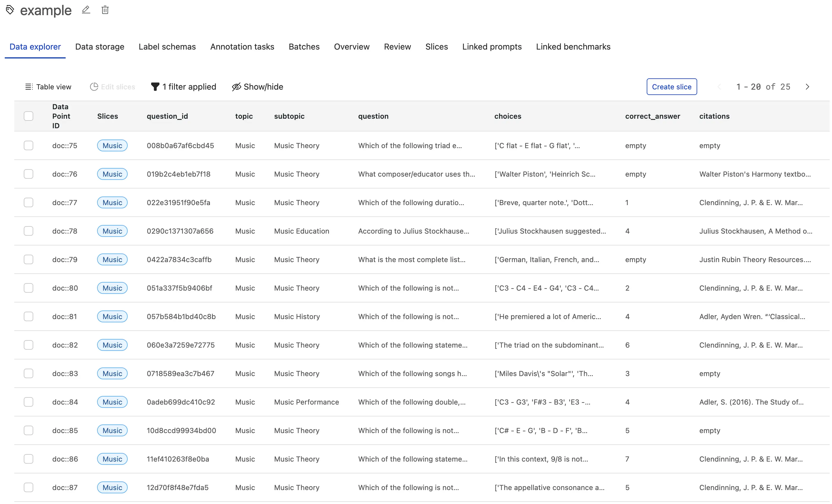Click the filter funnel icon
832x504 pixels.
155,86
